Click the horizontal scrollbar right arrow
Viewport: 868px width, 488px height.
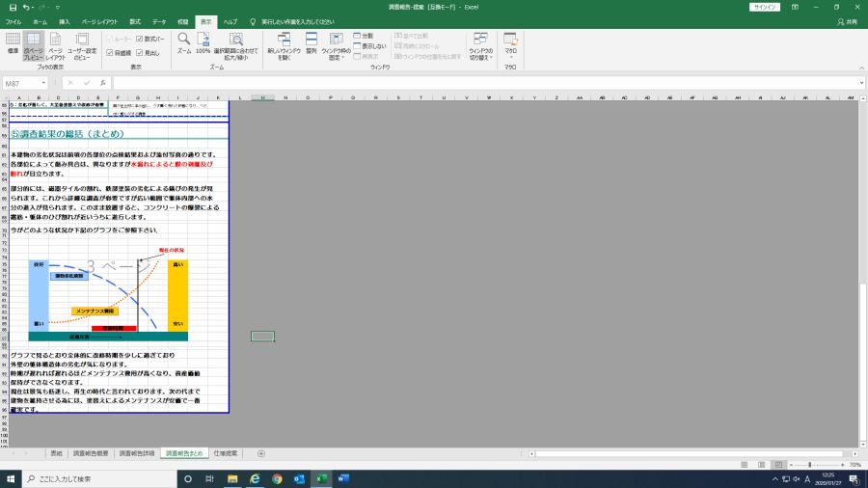click(x=855, y=453)
